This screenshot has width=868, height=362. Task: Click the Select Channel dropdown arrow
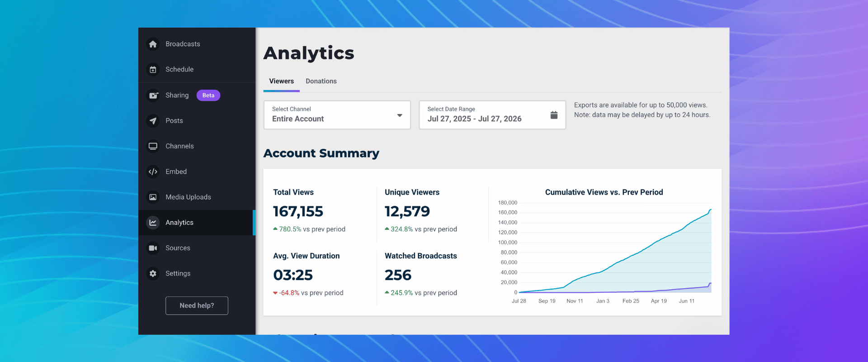pyautogui.click(x=400, y=115)
